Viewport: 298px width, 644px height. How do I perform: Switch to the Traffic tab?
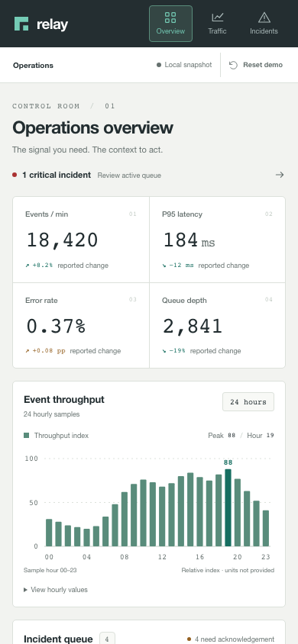217,24
